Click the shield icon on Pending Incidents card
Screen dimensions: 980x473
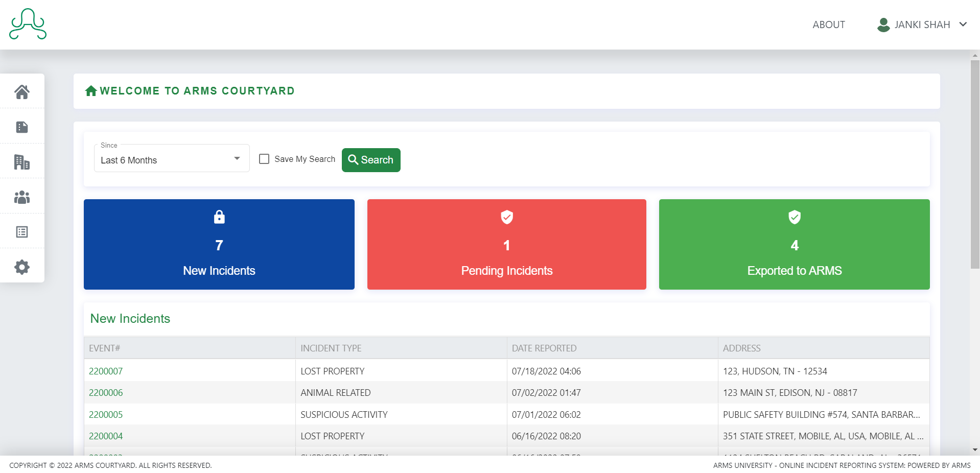506,217
